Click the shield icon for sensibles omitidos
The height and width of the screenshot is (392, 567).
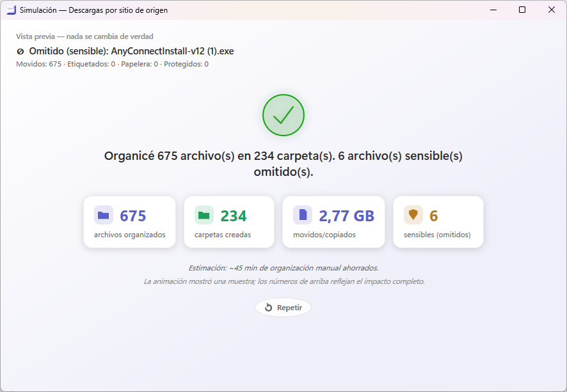pyautogui.click(x=413, y=216)
